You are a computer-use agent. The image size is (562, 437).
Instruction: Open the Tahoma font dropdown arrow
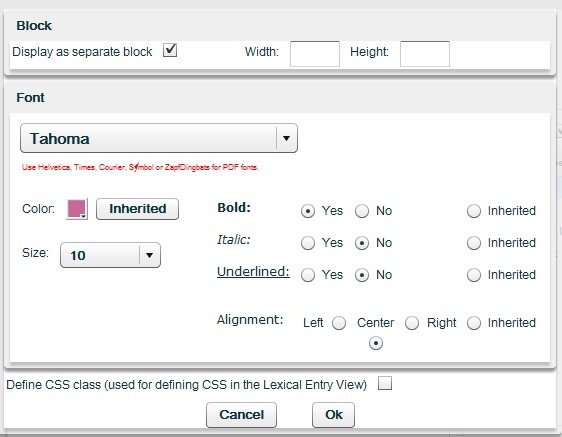(286, 138)
